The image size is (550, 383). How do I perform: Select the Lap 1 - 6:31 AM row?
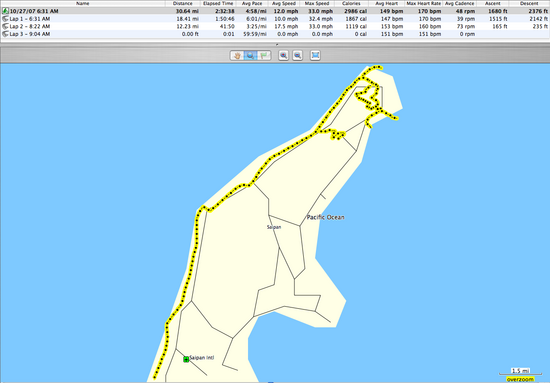coord(275,19)
